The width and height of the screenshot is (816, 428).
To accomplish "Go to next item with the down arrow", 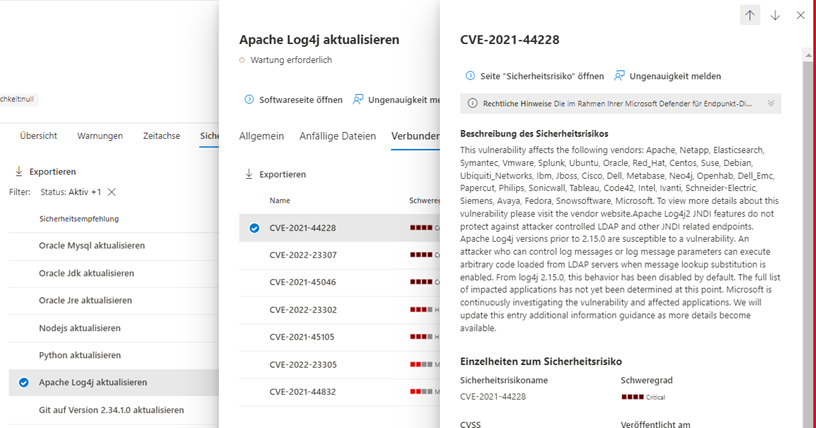I will pyautogui.click(x=775, y=16).
